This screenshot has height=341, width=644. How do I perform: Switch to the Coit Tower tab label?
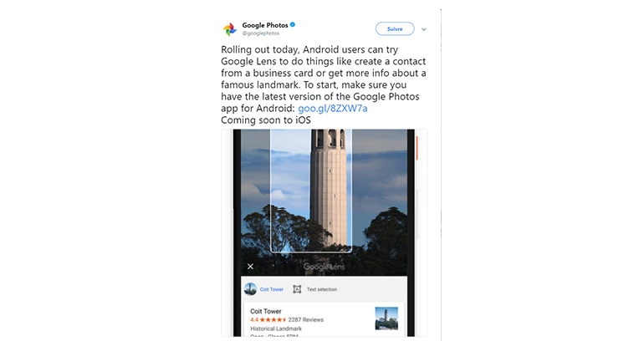(272, 289)
